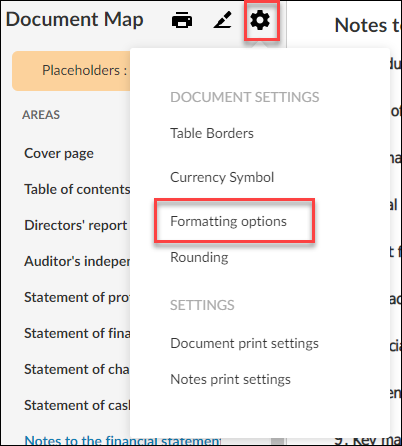Open Notes to the financial statements link
Screen dimensions: 402x446
click(122, 440)
